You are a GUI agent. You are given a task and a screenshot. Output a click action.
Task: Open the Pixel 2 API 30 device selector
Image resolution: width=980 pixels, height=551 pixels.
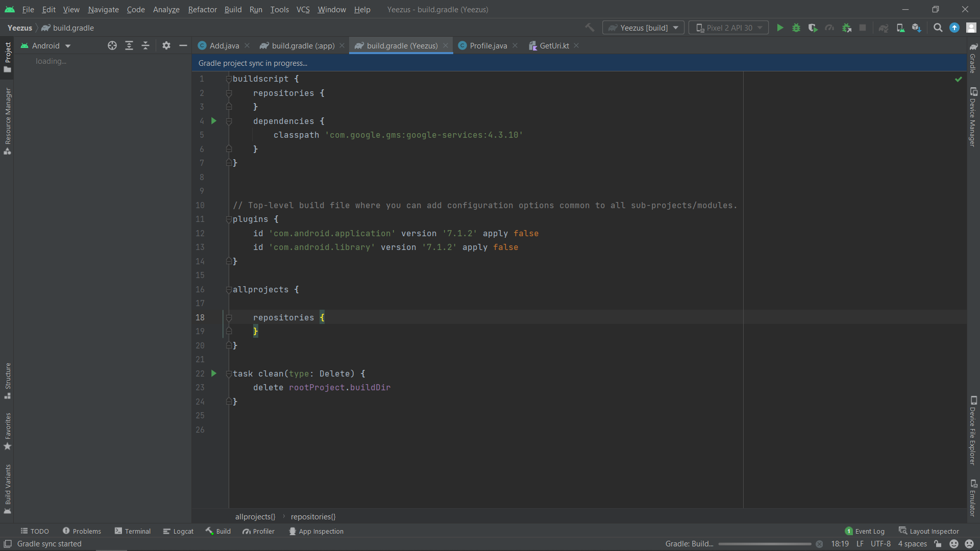click(x=728, y=28)
